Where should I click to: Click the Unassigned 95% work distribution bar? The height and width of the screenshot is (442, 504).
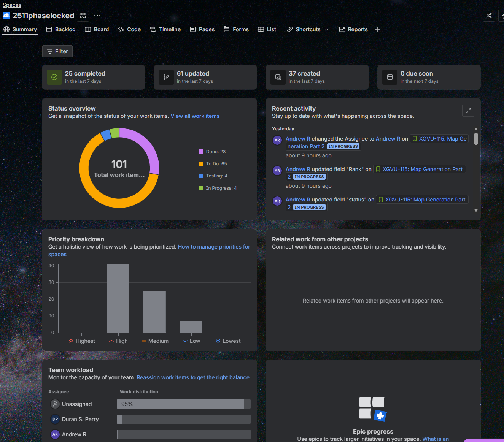(184, 404)
